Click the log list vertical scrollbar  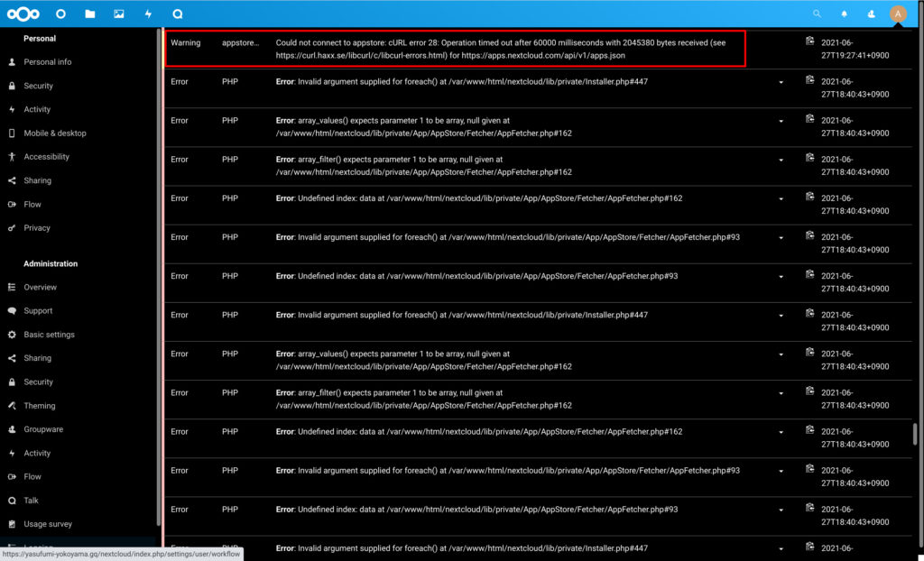pyautogui.click(x=915, y=435)
